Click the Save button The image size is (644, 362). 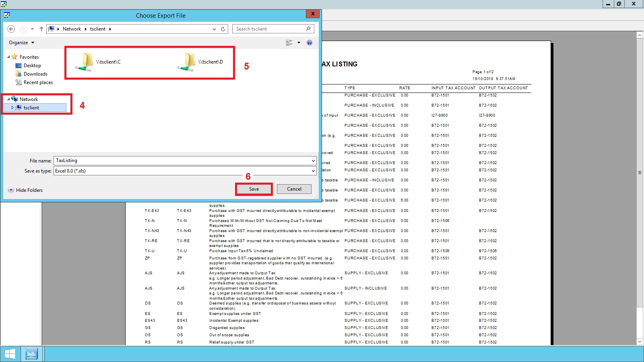pos(254,189)
